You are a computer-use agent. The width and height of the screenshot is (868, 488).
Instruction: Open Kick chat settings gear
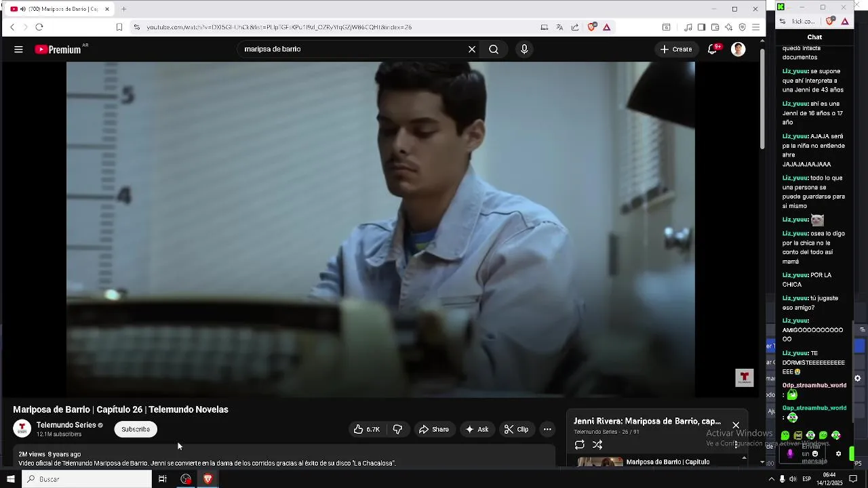(x=838, y=454)
